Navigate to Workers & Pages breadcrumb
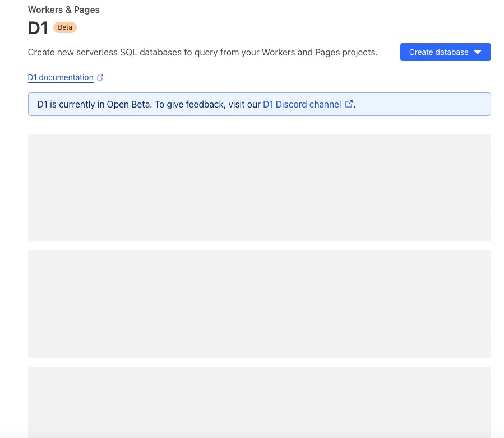The image size is (504, 438). point(63,10)
